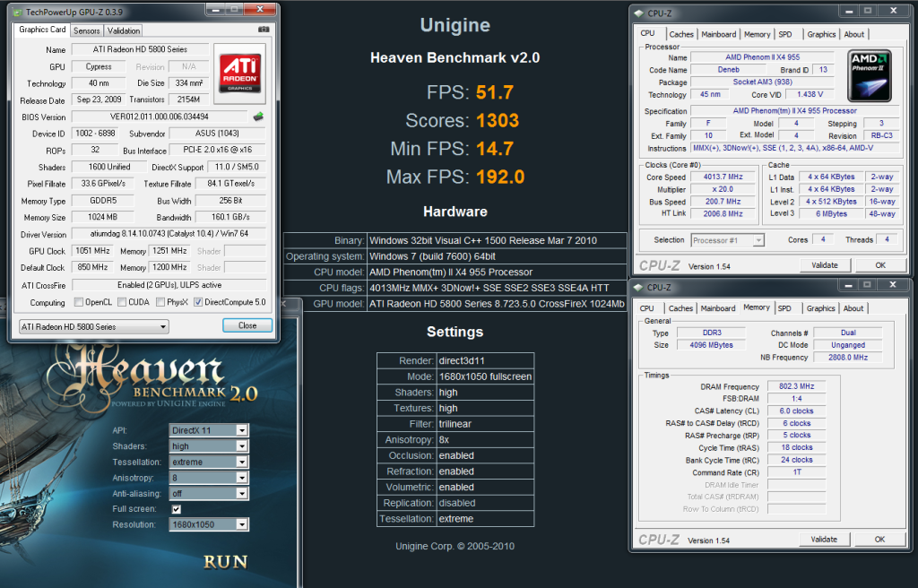918x588 pixels.
Task: Toggle the PhysX checkbox in GPU-Z
Action: (160, 302)
